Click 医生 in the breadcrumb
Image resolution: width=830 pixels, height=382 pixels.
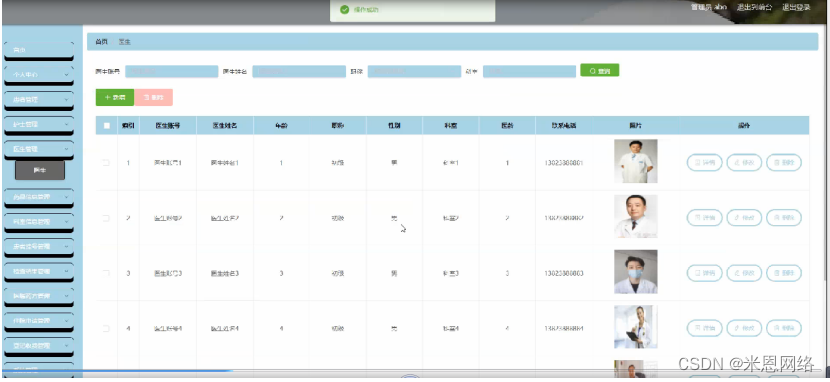pos(124,42)
